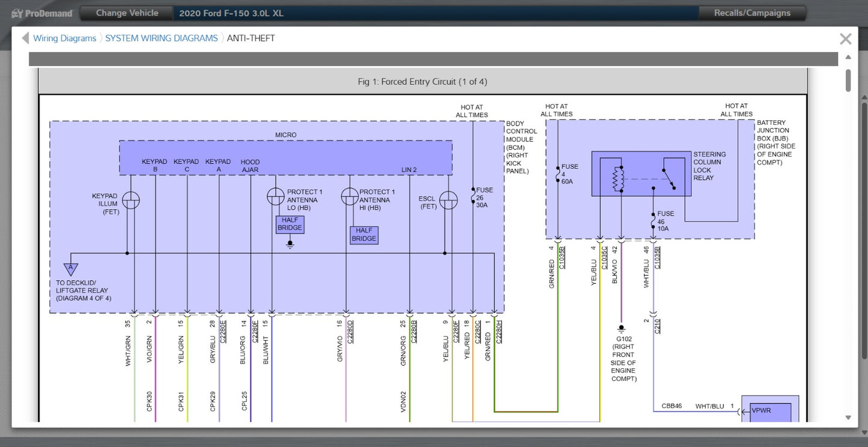Click the Change Vehicle button
Screen dimensions: 868x447
(127, 13)
